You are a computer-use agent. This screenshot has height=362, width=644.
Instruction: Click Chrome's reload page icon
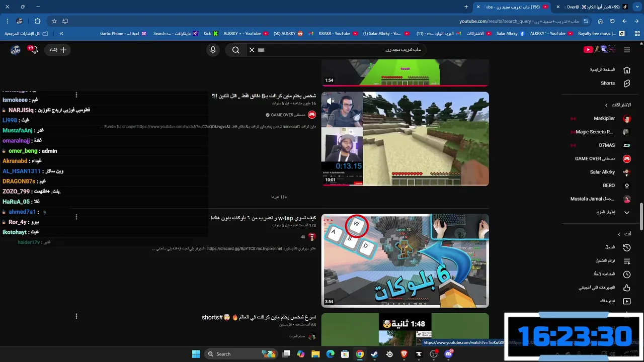(x=612, y=21)
